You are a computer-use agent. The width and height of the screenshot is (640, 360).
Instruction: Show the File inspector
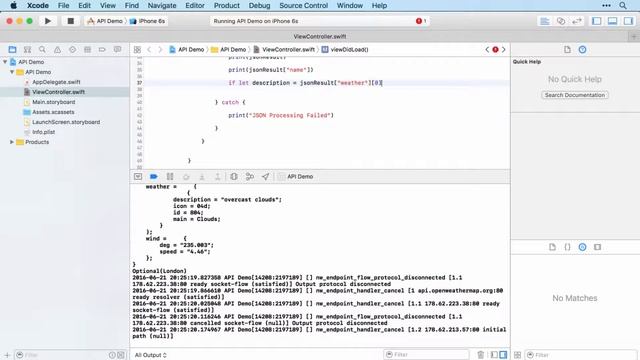(x=567, y=49)
